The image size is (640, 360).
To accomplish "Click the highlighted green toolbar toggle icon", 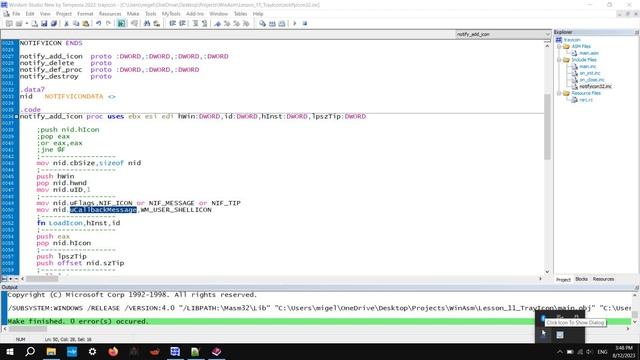I will point(122,24).
